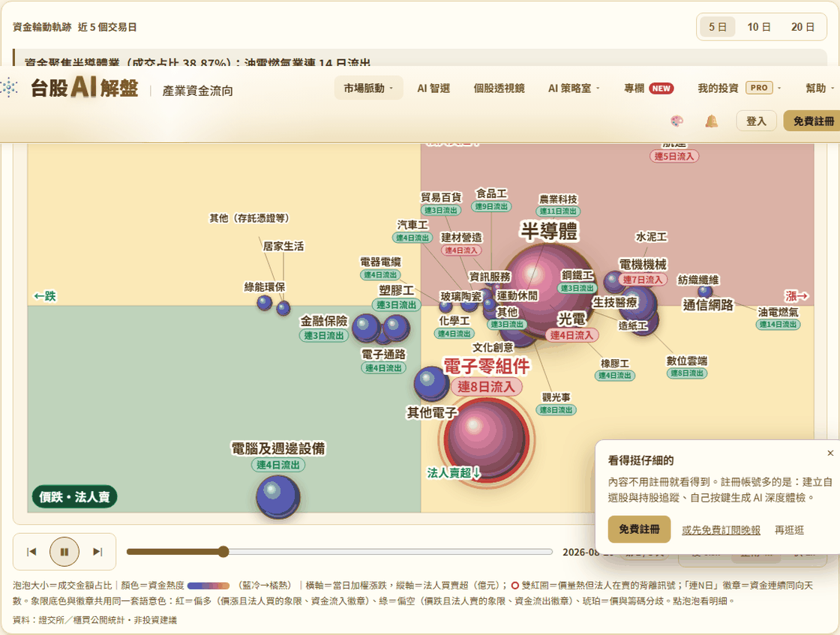Click the 價跌・法人賣 quadrant tag

(x=74, y=497)
